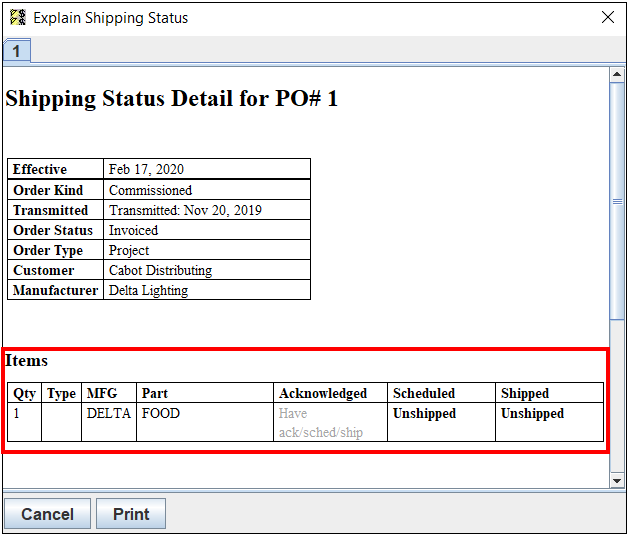Click the Customer label

[x=44, y=270]
